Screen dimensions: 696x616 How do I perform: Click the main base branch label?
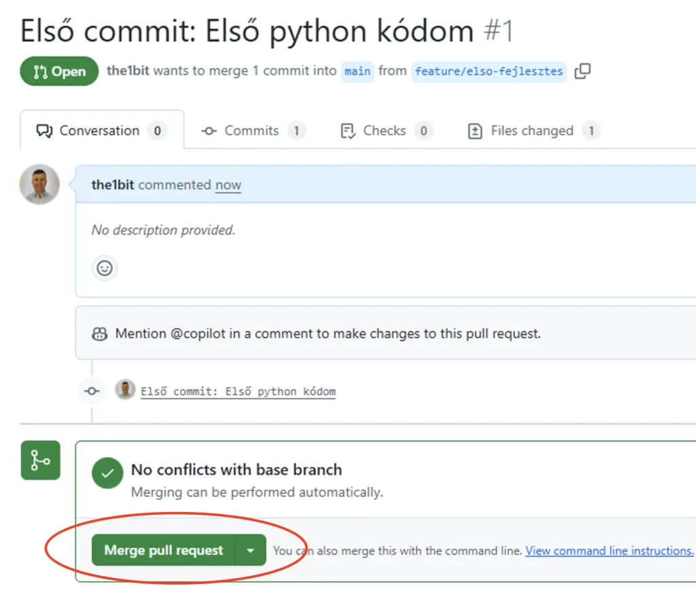tap(358, 71)
